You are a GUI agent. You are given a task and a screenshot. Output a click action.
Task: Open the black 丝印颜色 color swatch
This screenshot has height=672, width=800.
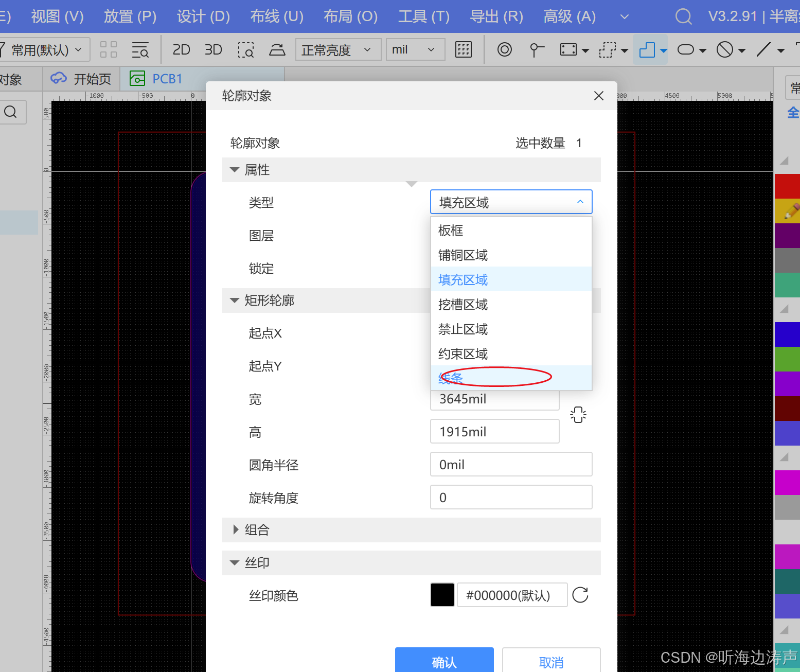point(442,595)
